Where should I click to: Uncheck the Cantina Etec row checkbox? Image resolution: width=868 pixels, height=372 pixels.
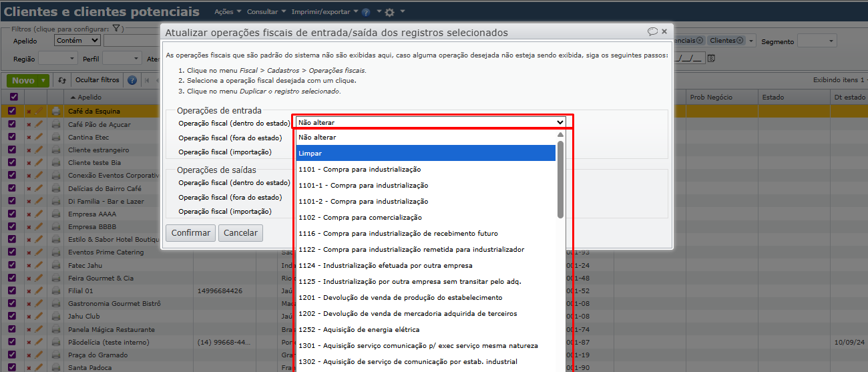pyautogui.click(x=13, y=137)
